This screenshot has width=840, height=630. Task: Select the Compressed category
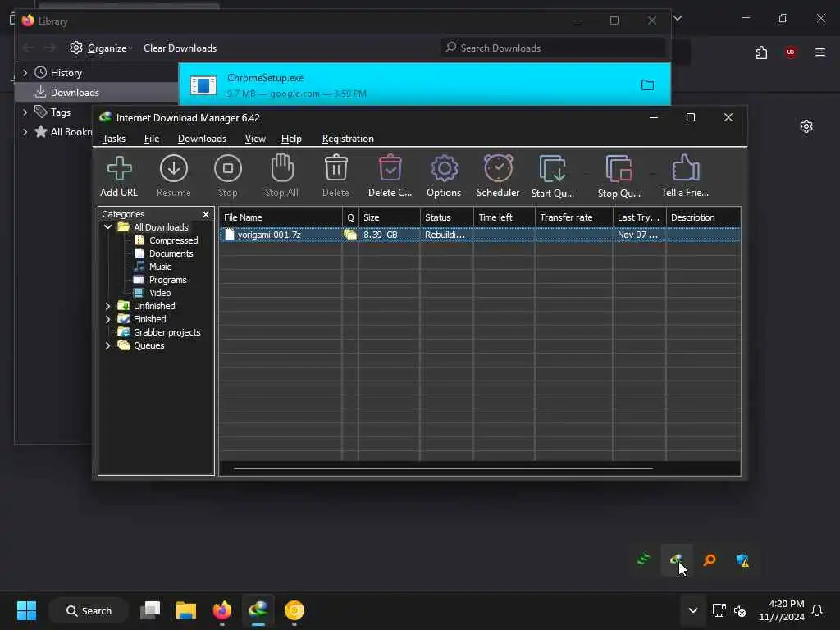click(x=174, y=240)
